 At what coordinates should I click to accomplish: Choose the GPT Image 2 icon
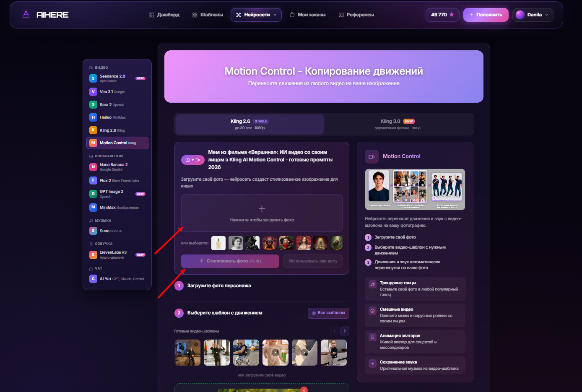(x=93, y=194)
